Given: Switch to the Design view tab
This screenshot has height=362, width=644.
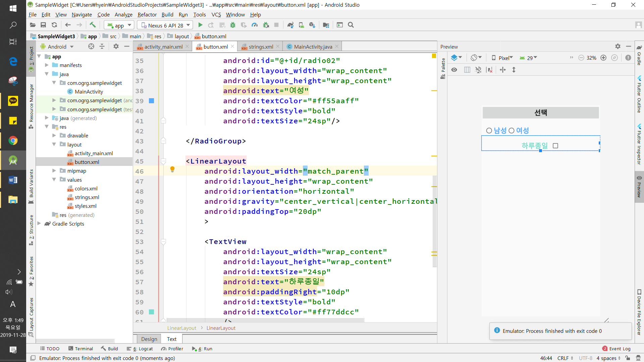Looking at the screenshot, I should point(149,339).
